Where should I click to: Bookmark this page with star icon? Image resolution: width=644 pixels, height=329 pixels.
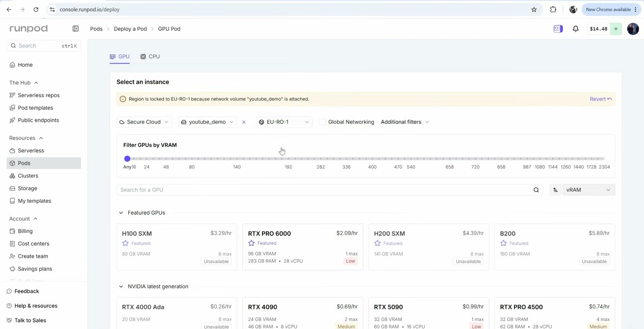pyautogui.click(x=534, y=10)
